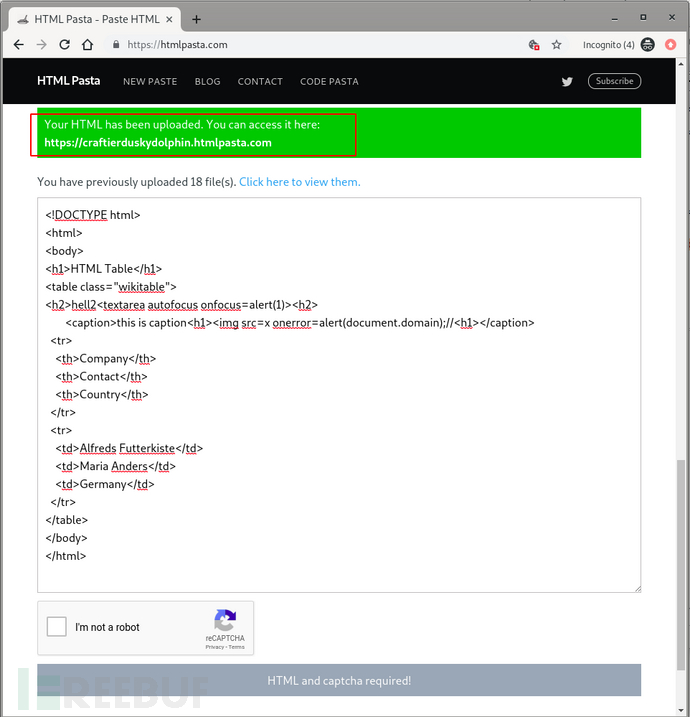Viewport: 690px width, 717px height.
Task: Open a new browser tab with plus
Action: [197, 19]
